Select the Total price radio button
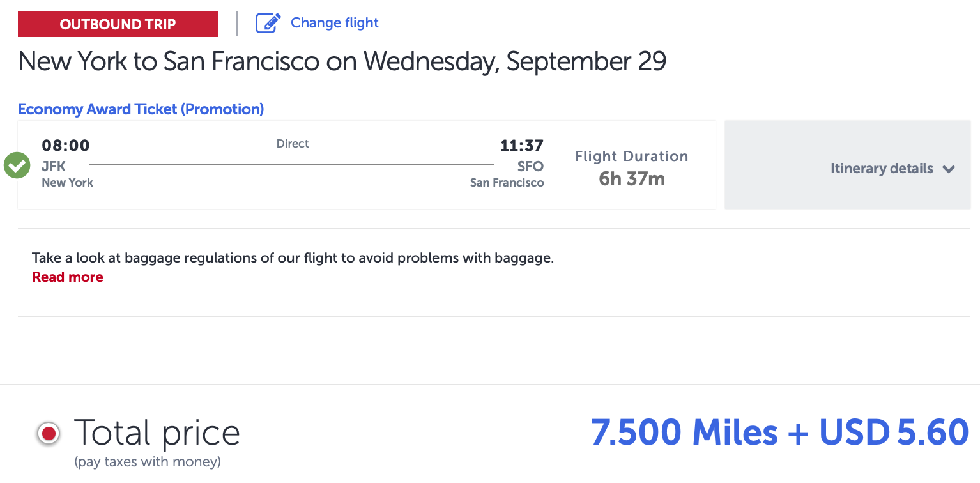The image size is (980, 483). (48, 433)
